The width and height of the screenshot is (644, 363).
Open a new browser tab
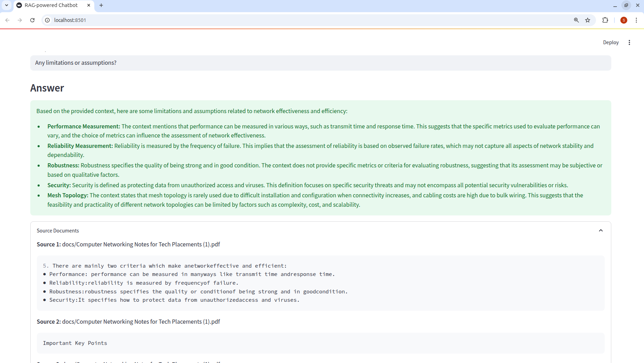(x=101, y=5)
